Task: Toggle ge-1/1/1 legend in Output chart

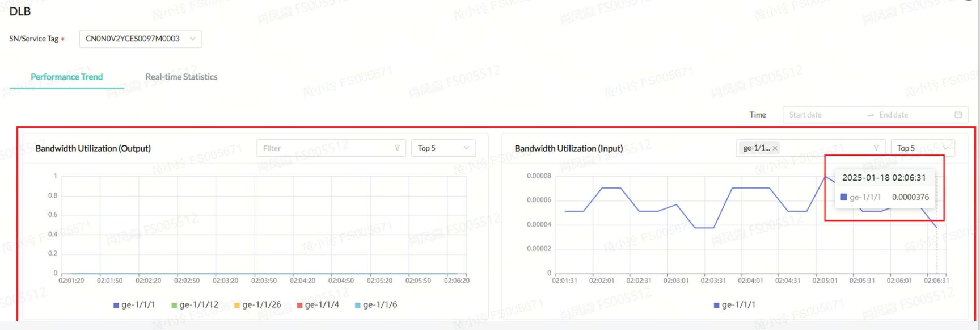Action: pos(134,305)
